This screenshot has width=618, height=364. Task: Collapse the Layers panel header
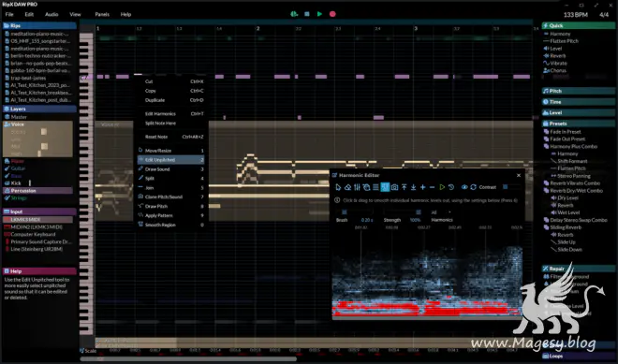click(x=39, y=109)
